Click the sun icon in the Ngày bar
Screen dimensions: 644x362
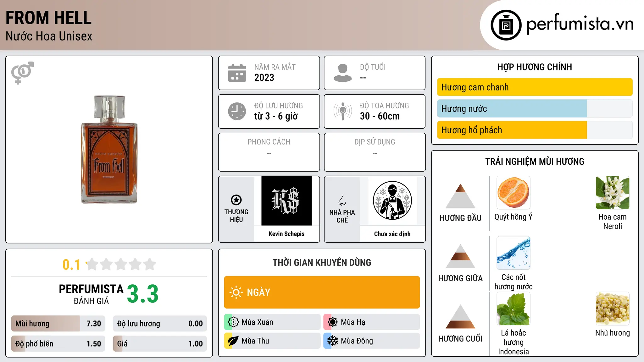coord(236,292)
